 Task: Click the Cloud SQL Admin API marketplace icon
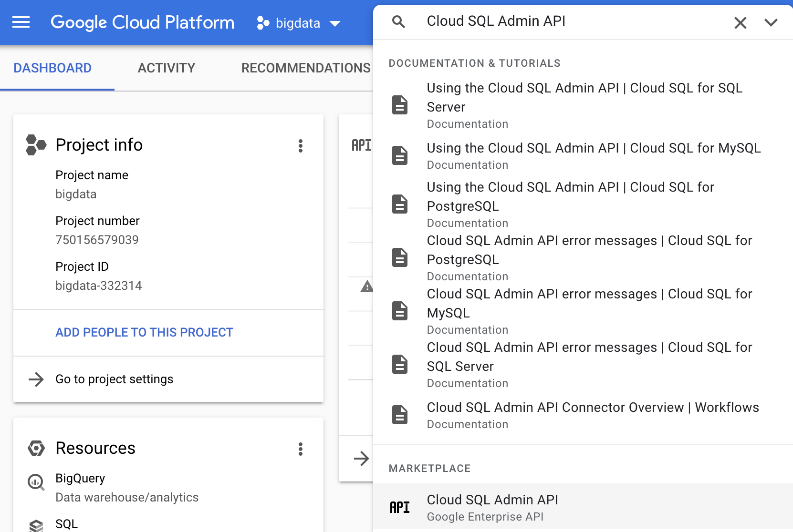click(x=400, y=508)
